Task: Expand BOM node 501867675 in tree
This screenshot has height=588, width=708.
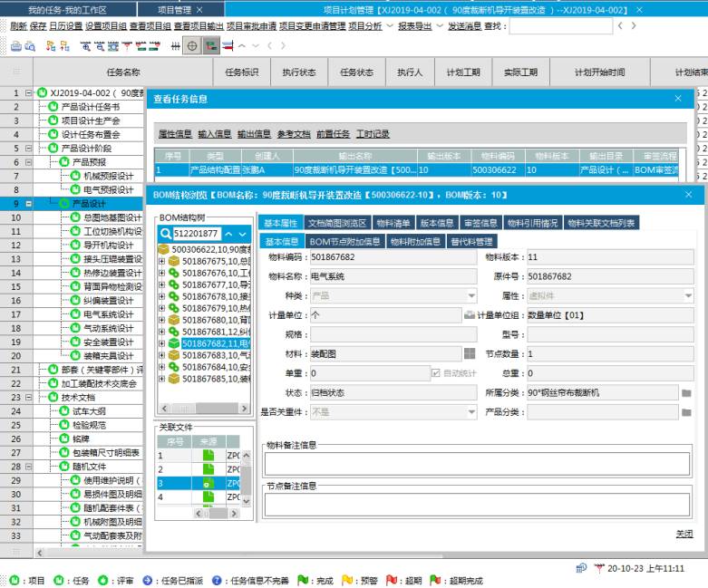Action: (x=161, y=261)
